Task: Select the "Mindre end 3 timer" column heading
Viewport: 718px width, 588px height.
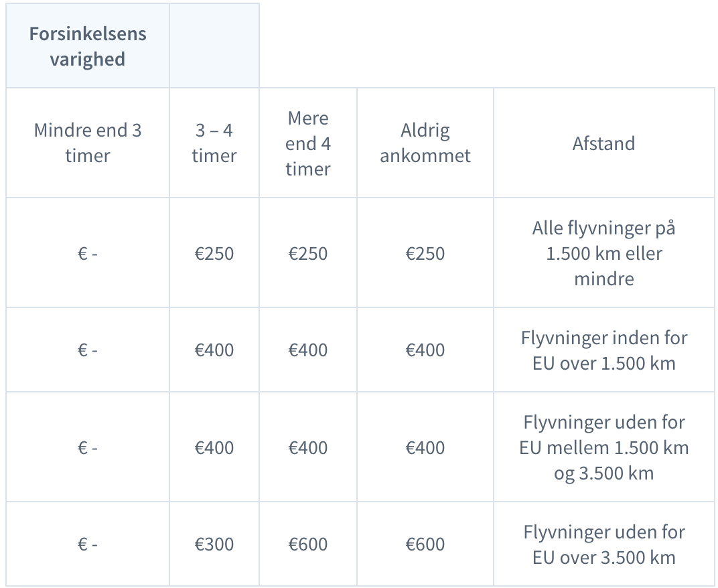Action: point(88,143)
